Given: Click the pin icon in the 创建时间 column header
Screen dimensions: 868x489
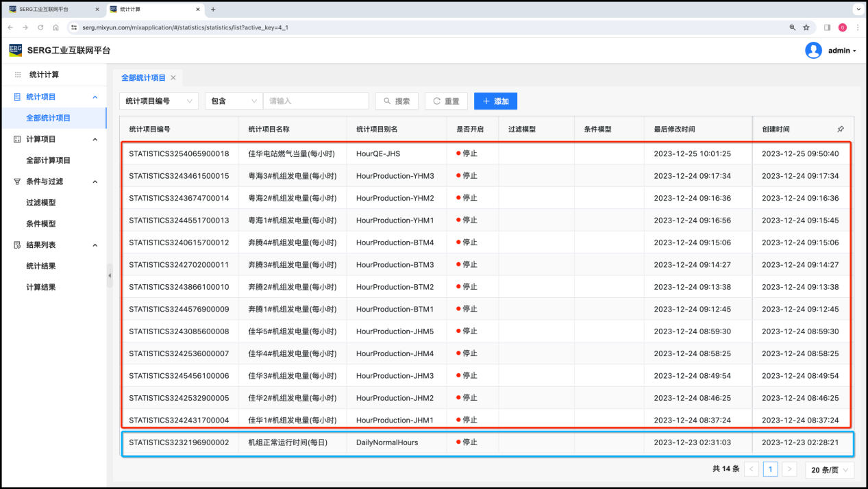Looking at the screenshot, I should (x=841, y=129).
